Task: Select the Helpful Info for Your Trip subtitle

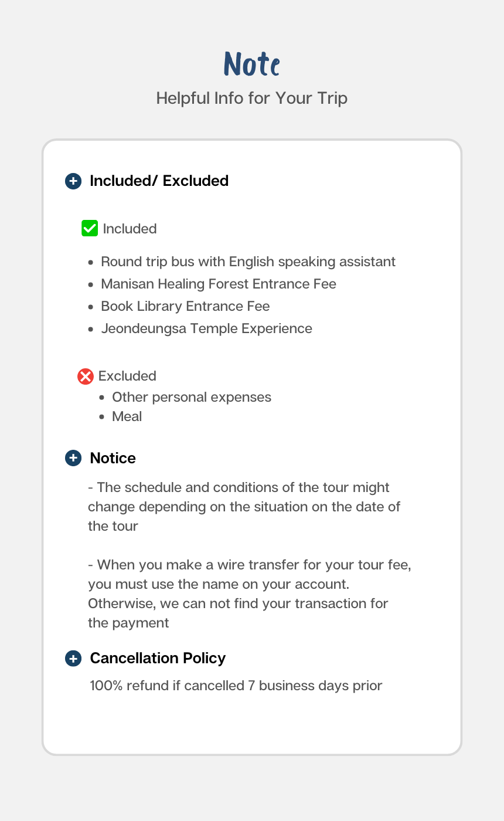Action: pyautogui.click(x=252, y=98)
